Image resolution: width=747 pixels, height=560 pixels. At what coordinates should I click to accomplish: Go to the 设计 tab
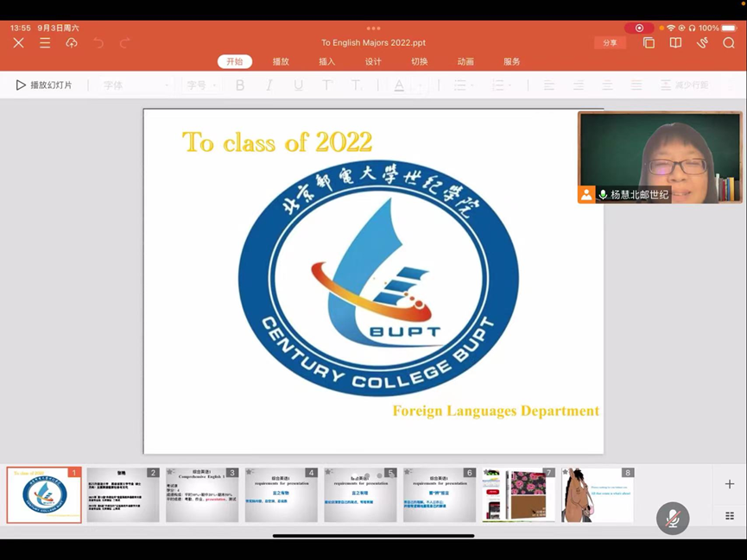(373, 61)
